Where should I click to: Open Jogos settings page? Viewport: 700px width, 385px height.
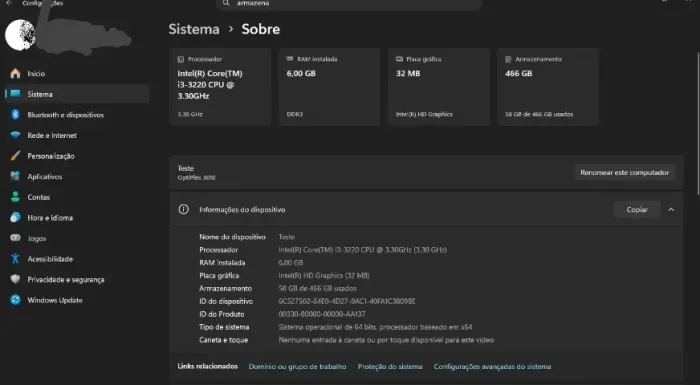[x=77, y=238]
